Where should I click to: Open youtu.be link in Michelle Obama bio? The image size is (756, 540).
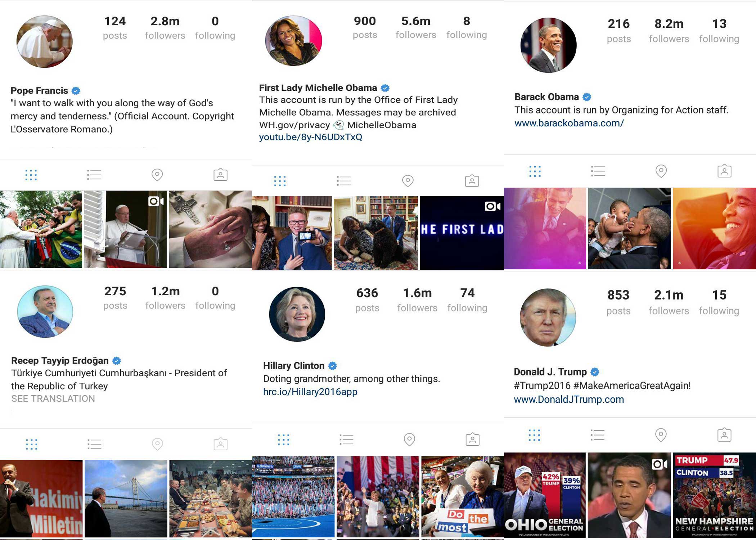[311, 137]
